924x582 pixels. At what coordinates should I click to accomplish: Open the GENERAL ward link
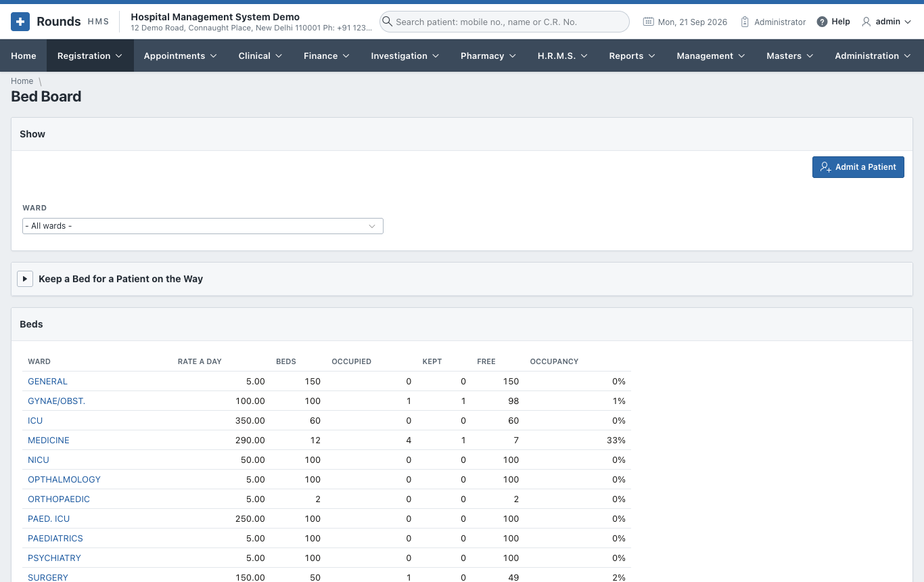point(47,382)
